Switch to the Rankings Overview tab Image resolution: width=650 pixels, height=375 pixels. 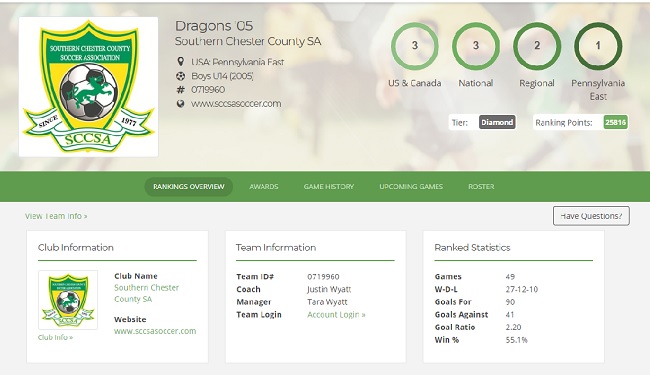tap(189, 187)
